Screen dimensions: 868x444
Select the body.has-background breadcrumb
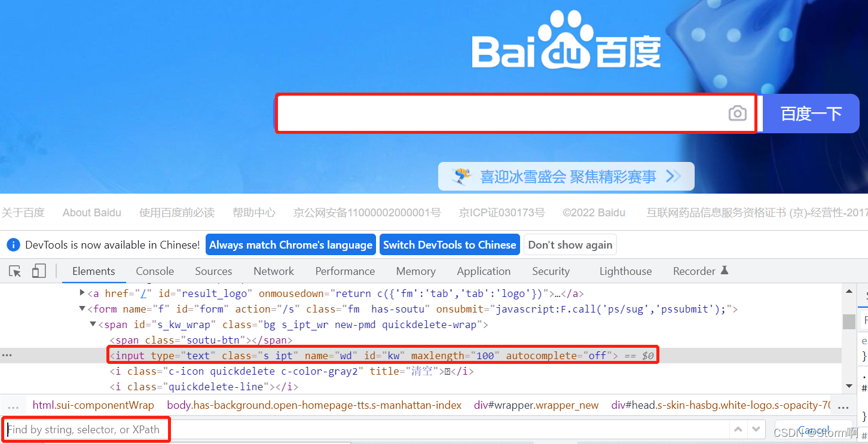(x=314, y=405)
